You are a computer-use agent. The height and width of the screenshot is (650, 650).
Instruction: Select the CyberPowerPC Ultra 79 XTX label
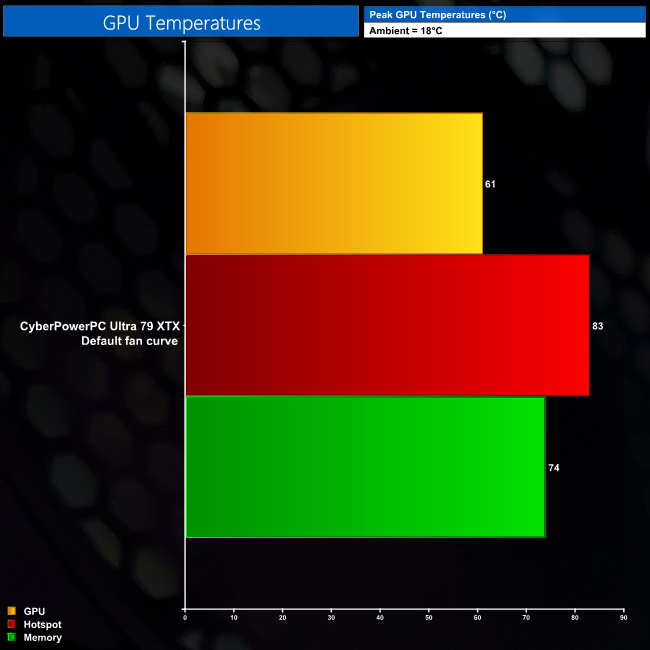pyautogui.click(x=100, y=326)
